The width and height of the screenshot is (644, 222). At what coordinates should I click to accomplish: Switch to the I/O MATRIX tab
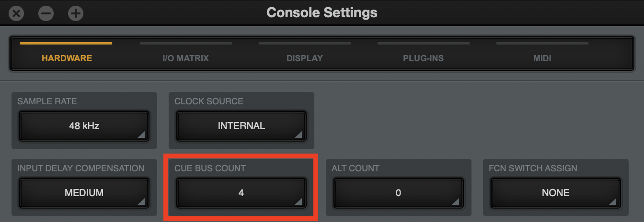(185, 58)
